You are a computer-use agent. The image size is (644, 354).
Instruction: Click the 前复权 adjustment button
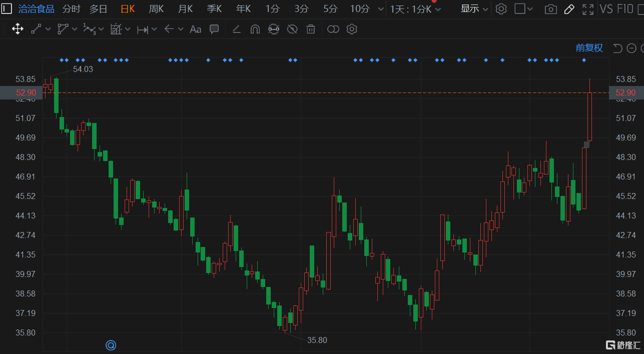[x=589, y=48]
